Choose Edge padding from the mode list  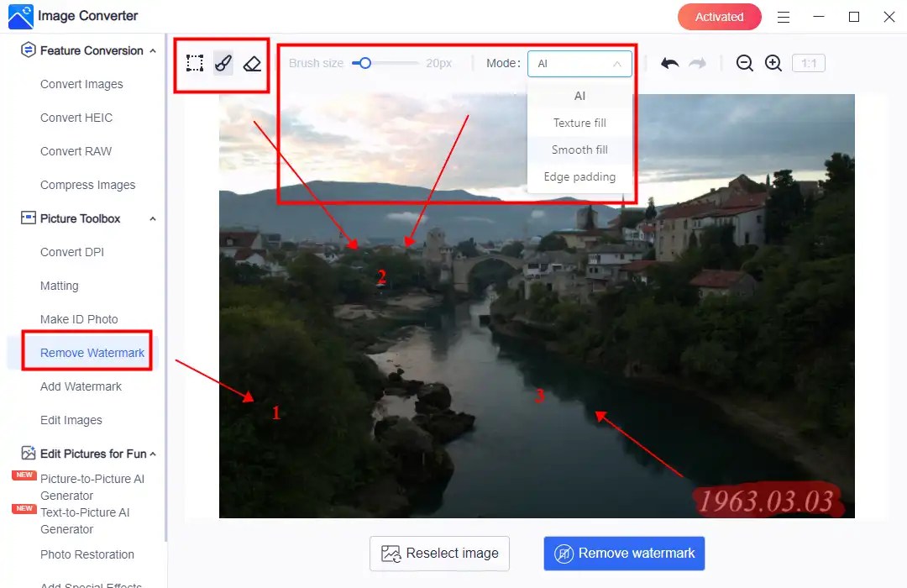[x=579, y=176]
